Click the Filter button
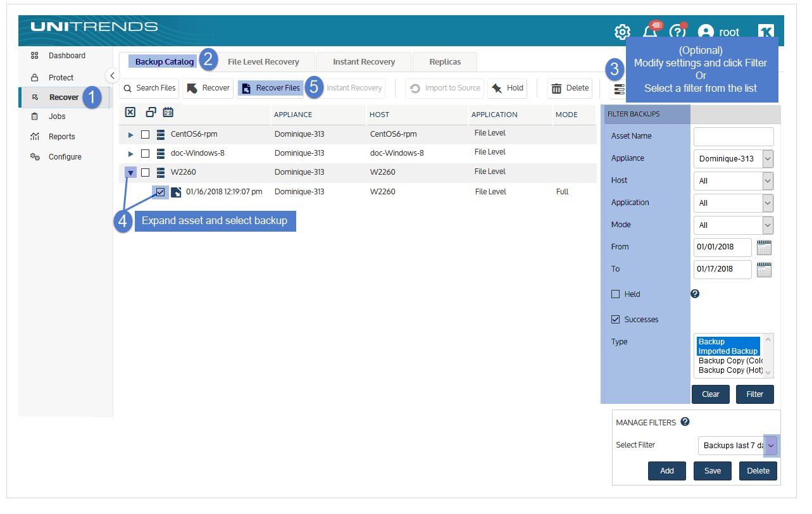812x514 pixels. 755,394
